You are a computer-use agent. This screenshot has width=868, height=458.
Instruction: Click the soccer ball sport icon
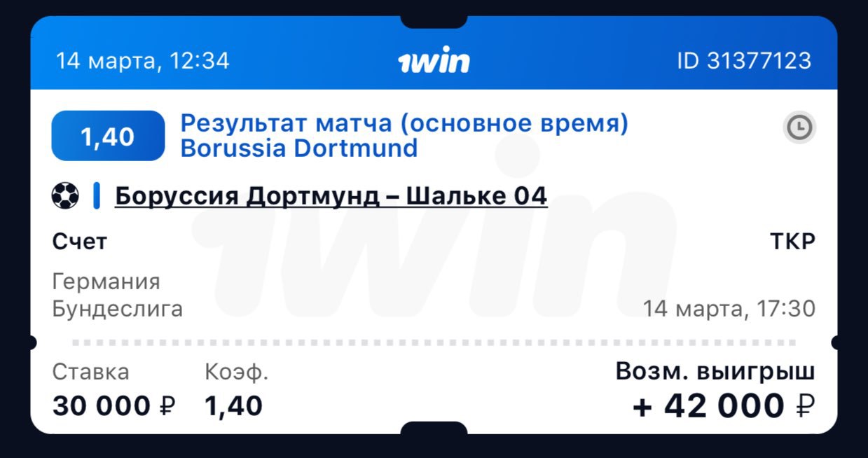pos(65,195)
